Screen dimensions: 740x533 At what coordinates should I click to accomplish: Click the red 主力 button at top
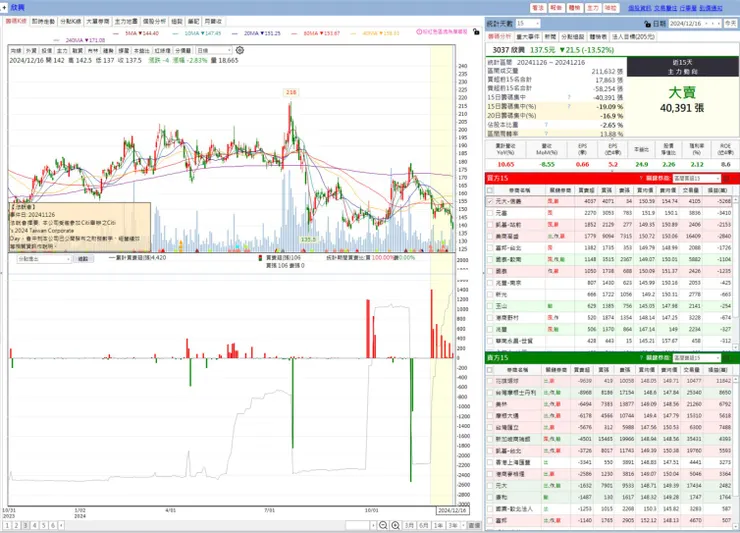tap(593, 8)
